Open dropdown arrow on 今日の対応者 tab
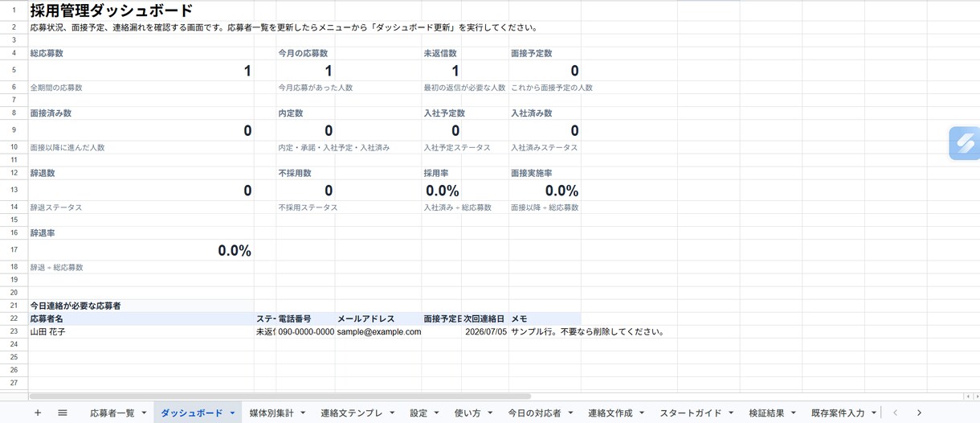The image size is (980, 423). (570, 413)
